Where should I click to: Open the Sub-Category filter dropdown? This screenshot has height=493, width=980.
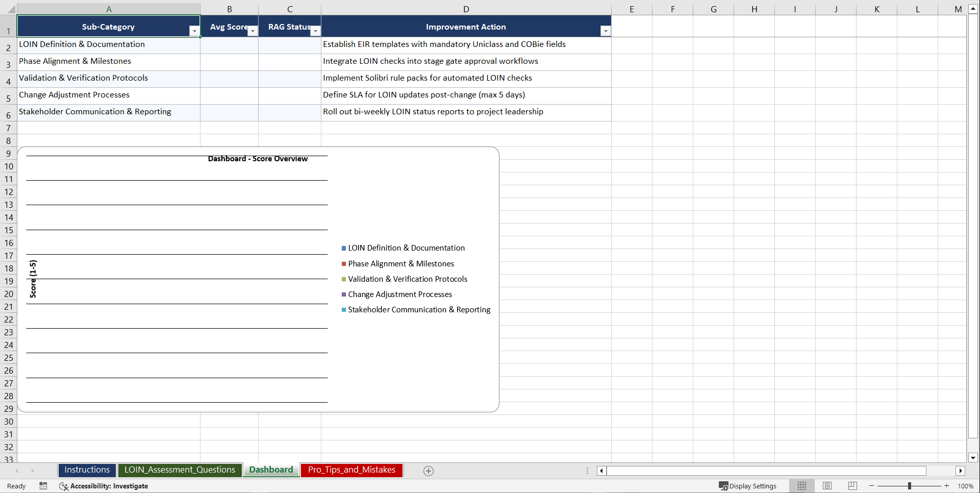[x=194, y=31]
